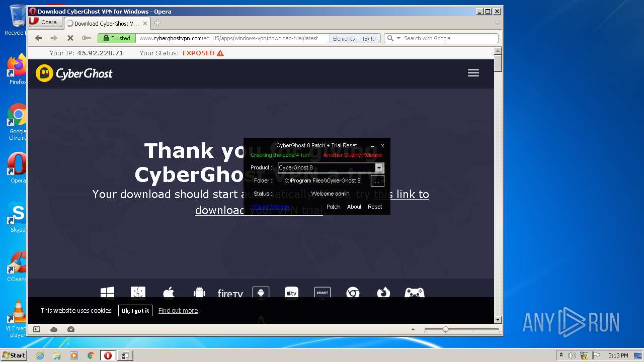Click the Opera Turbo speedometer icon
This screenshot has height=362, width=644.
coord(71,329)
